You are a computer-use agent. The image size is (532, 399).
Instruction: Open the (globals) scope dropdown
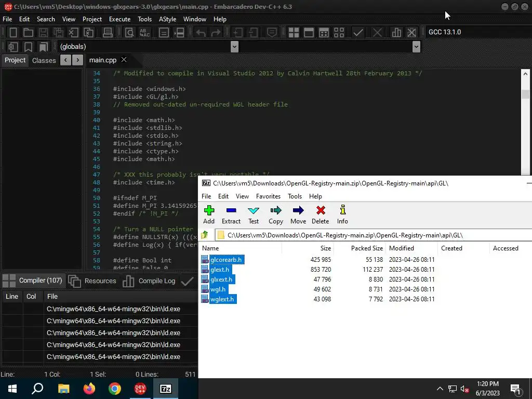click(234, 47)
